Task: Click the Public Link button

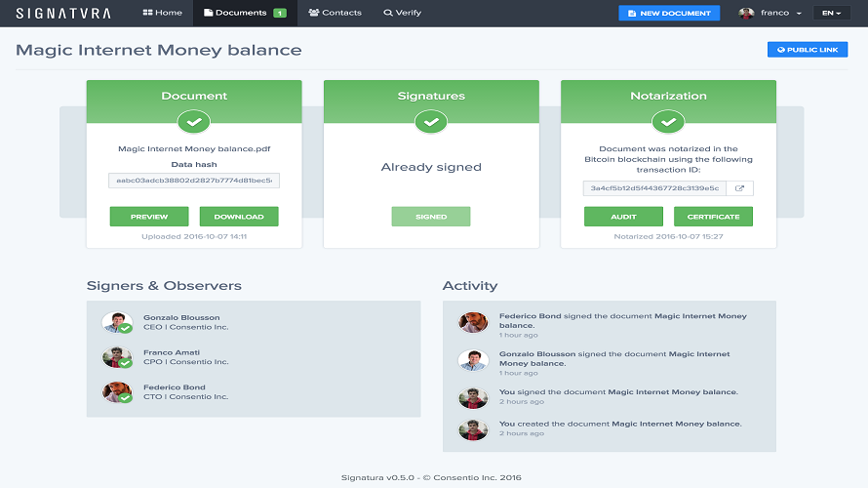Action: pyautogui.click(x=808, y=50)
